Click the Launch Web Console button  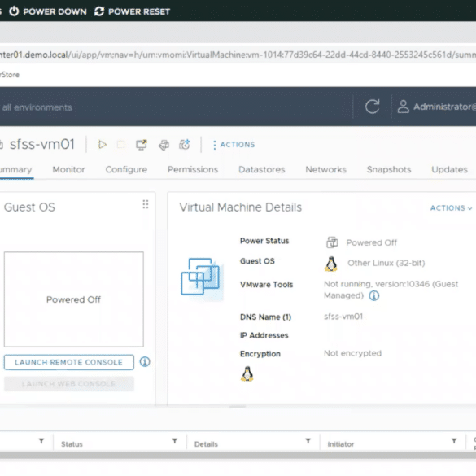69,384
